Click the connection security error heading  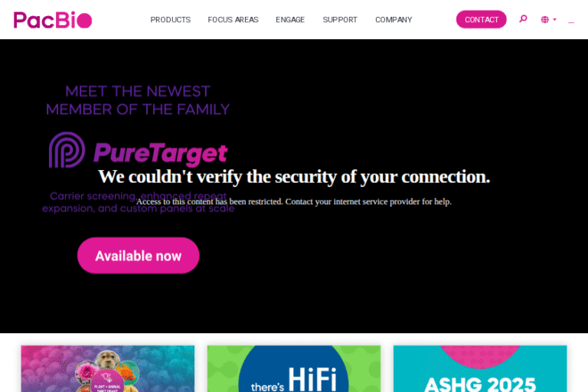294,176
